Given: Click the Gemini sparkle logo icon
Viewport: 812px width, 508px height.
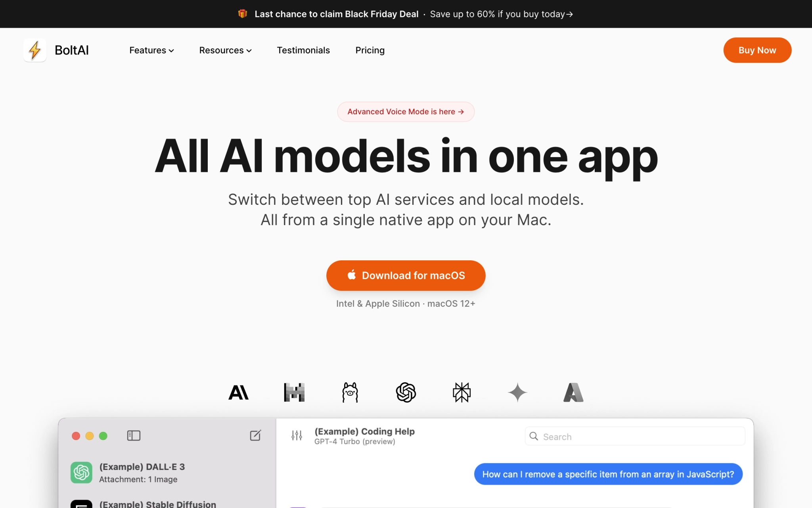Looking at the screenshot, I should tap(517, 393).
